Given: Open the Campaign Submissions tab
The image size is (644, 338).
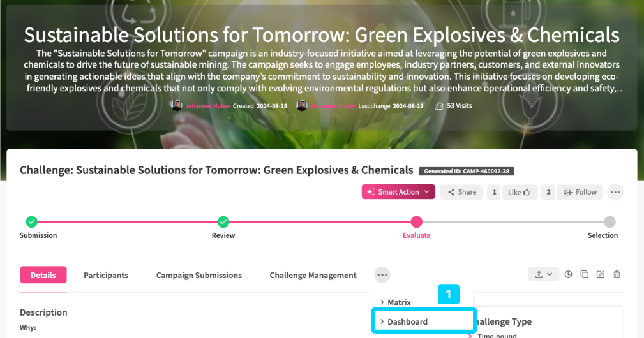Looking at the screenshot, I should 199,276.
